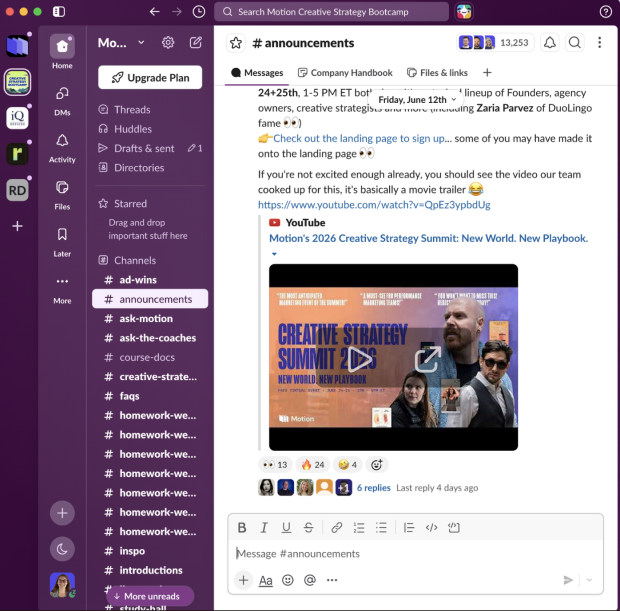Star the #announcements channel
The image size is (620, 611).
236,43
